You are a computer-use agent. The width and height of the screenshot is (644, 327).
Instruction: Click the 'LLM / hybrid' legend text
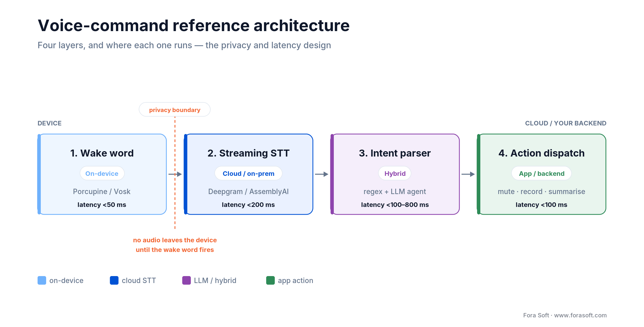pos(215,280)
